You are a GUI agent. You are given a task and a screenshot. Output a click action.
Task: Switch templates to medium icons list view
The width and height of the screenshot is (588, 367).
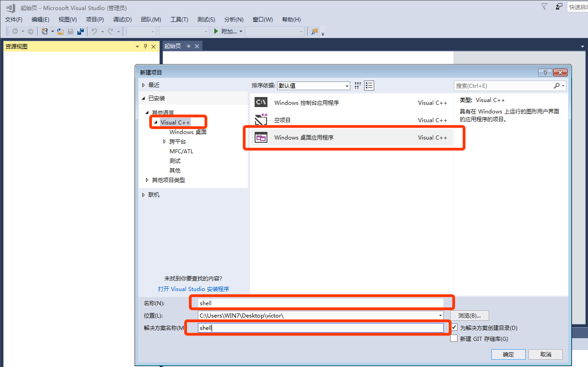(369, 86)
